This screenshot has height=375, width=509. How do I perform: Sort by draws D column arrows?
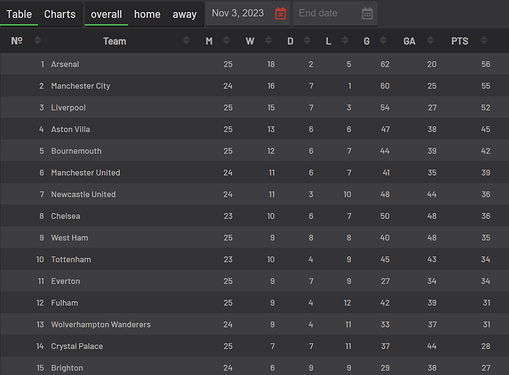(x=307, y=41)
